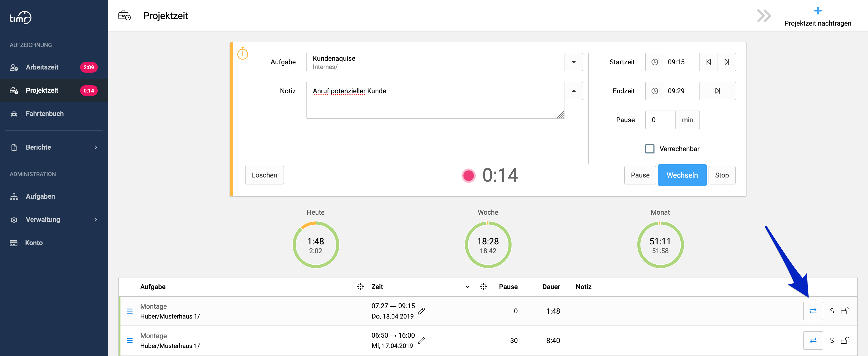This screenshot has width=868, height=356.
Task: Click the Verwaltung gear icon
Action: tap(14, 220)
